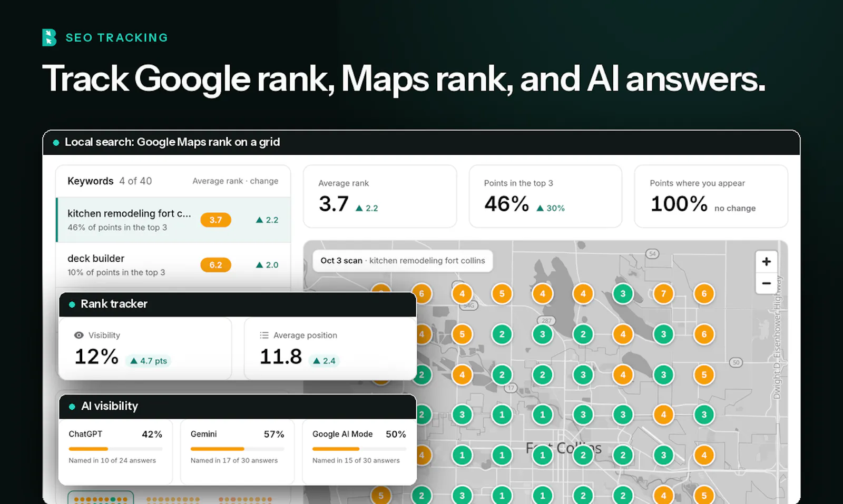This screenshot has height=504, width=843.
Task: Click 'Named in 15 of 30 answers' text
Action: pyautogui.click(x=356, y=460)
